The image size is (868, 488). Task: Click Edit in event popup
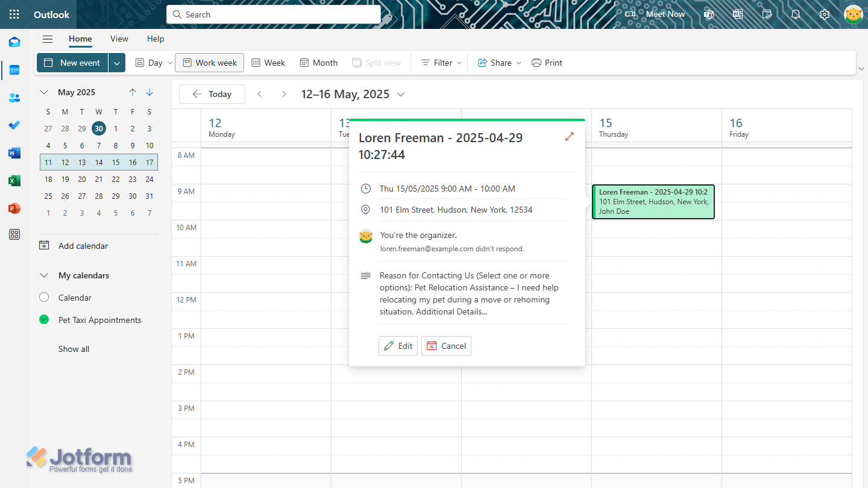click(398, 346)
